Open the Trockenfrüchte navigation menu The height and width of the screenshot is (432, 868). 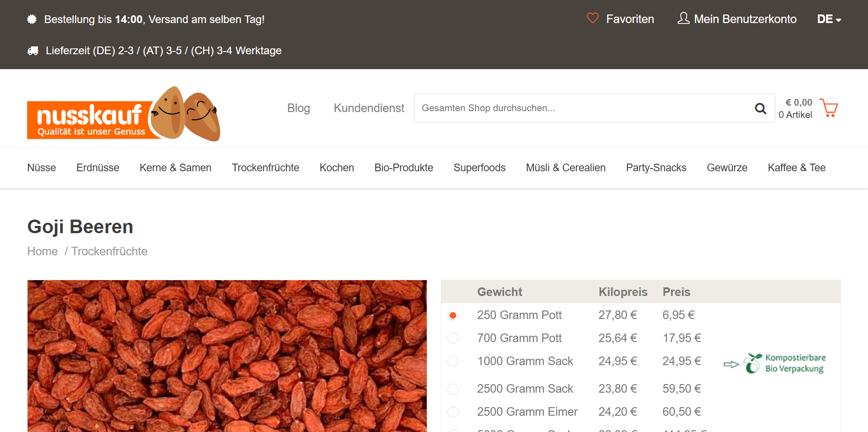tap(265, 168)
